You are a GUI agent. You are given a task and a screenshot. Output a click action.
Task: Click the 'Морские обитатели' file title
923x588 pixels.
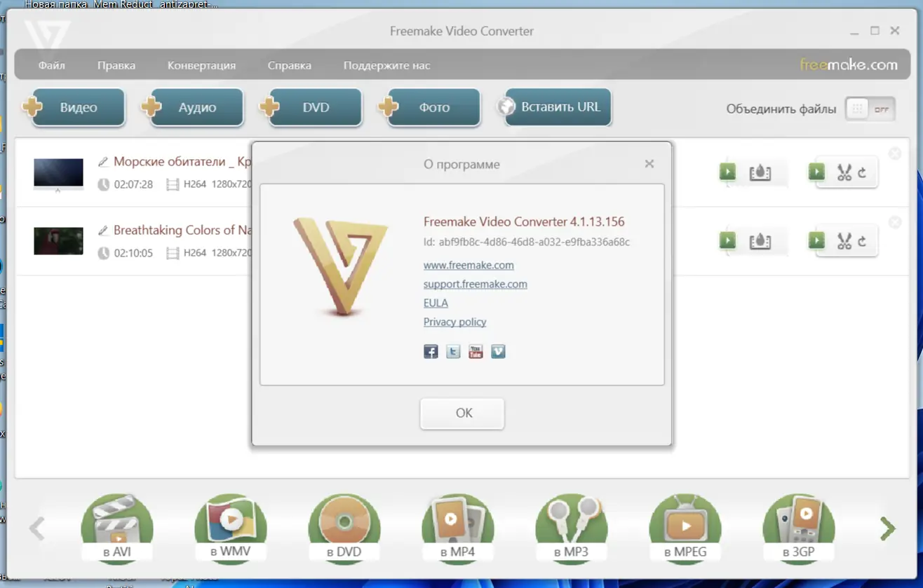182,161
